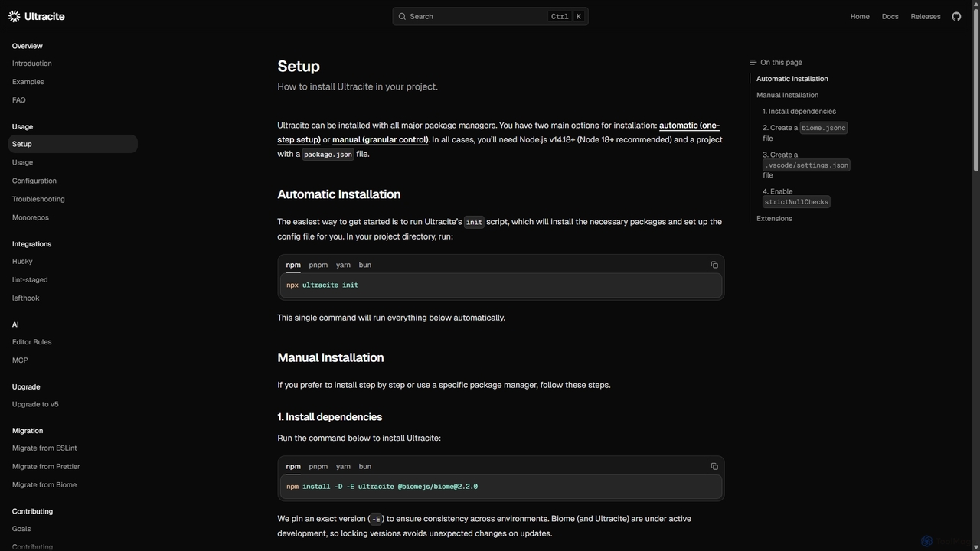Select npm tab in Automatic Installation block
980x551 pixels.
click(293, 265)
